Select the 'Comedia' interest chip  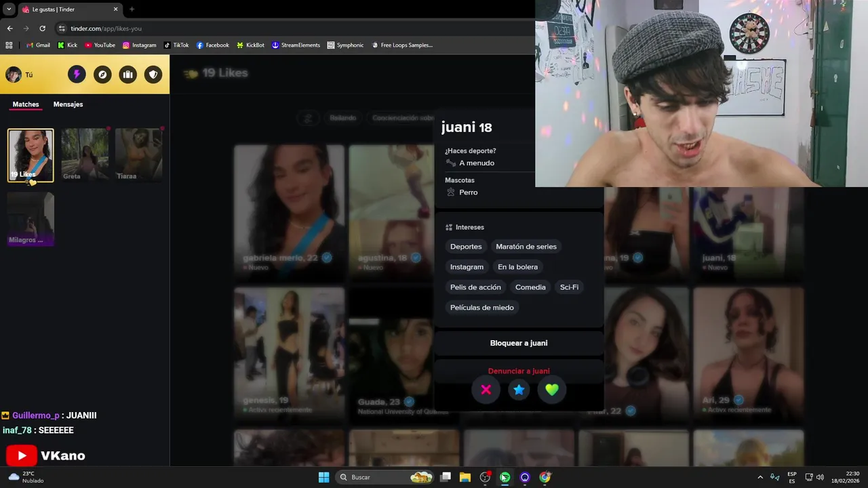pos(530,287)
